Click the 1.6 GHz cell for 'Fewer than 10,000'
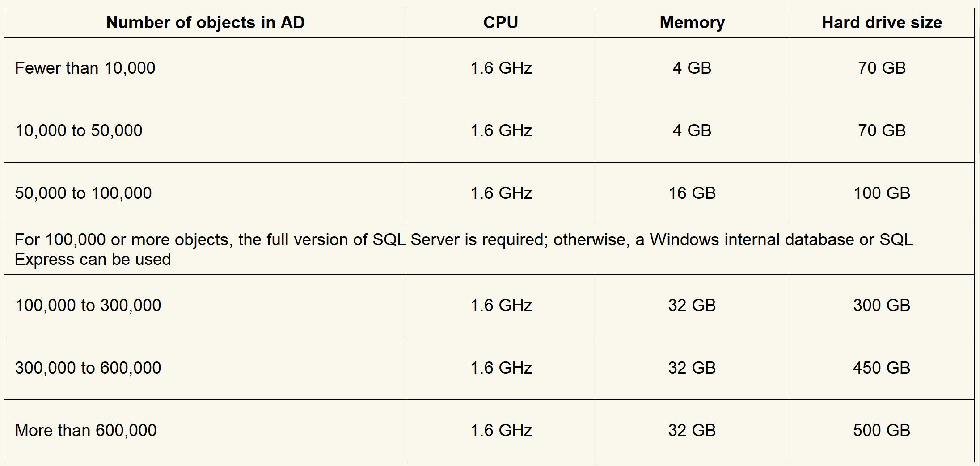The height and width of the screenshot is (466, 980). coord(501,68)
